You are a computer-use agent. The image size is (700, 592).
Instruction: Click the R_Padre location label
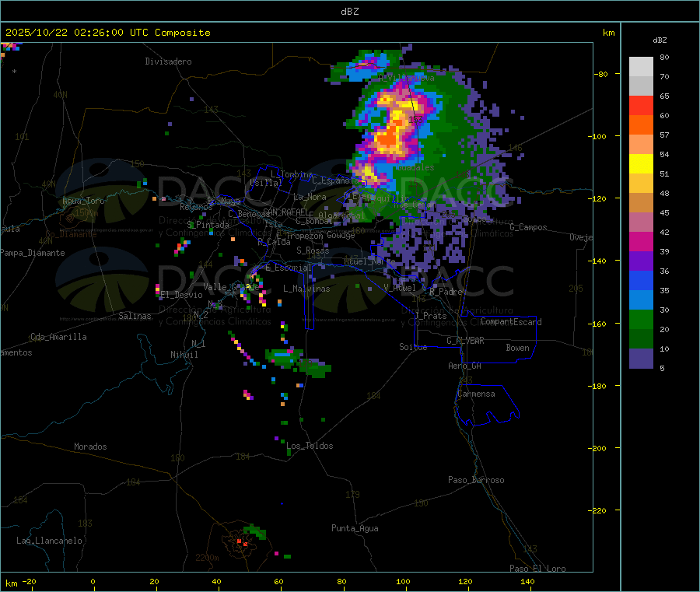click(446, 292)
